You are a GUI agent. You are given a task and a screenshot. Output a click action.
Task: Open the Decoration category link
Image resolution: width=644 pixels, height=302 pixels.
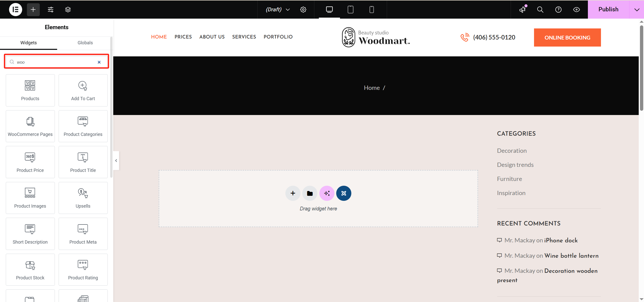point(512,150)
